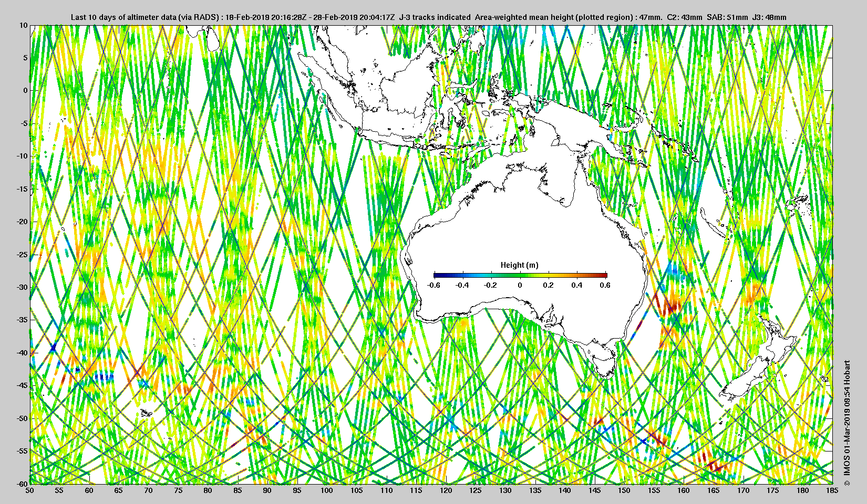Click the Tasmania outline on the map

[604, 366]
